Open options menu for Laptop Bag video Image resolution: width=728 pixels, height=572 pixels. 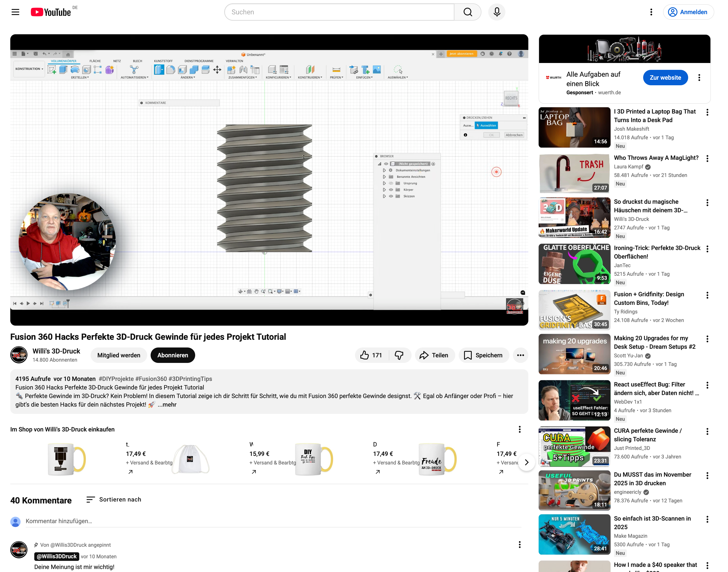(707, 112)
